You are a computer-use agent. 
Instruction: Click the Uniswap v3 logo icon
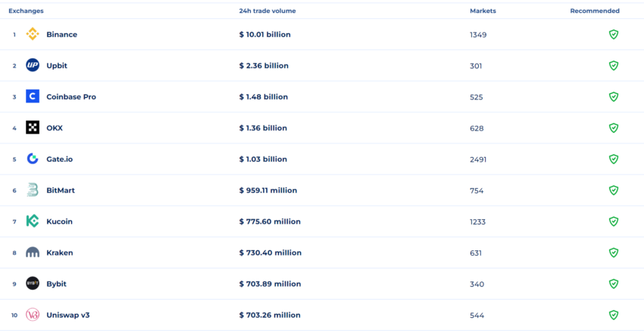33,315
